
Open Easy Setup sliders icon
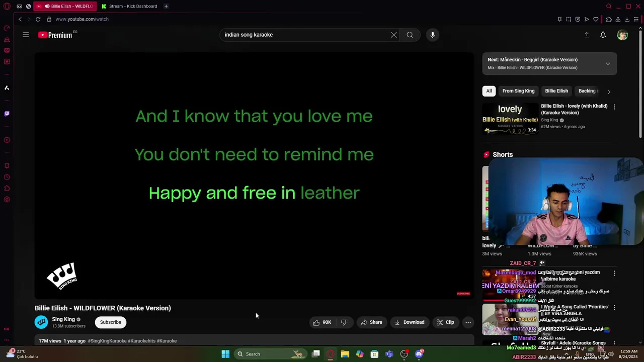pos(636,19)
